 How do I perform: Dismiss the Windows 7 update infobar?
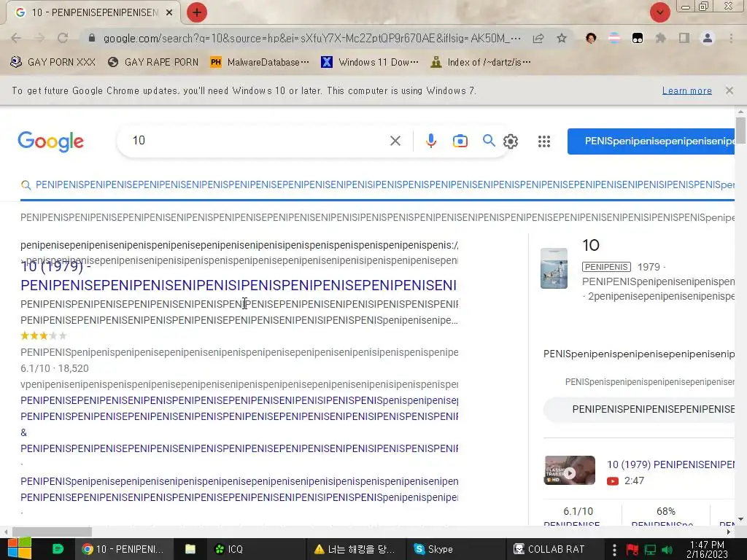(729, 90)
